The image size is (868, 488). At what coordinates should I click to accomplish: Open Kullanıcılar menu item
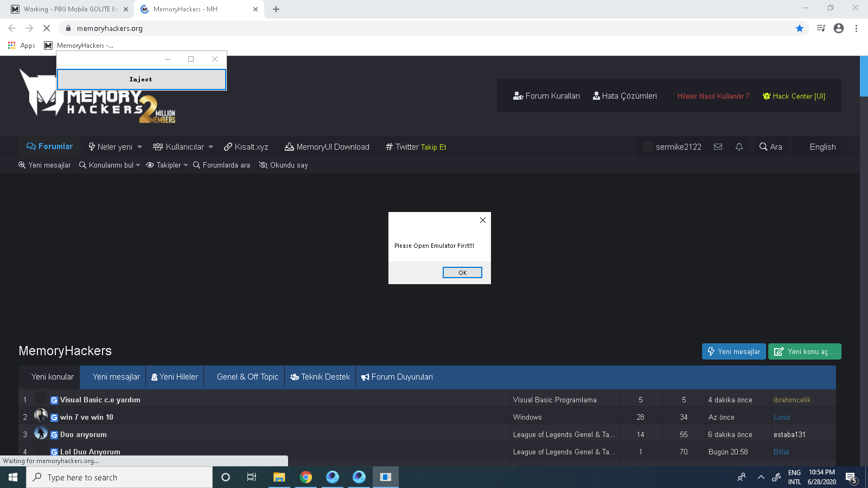click(x=178, y=147)
